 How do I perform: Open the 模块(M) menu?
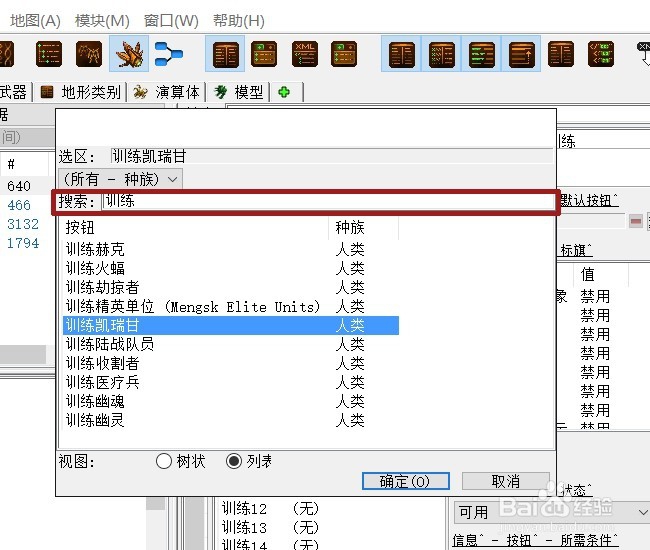(102, 20)
